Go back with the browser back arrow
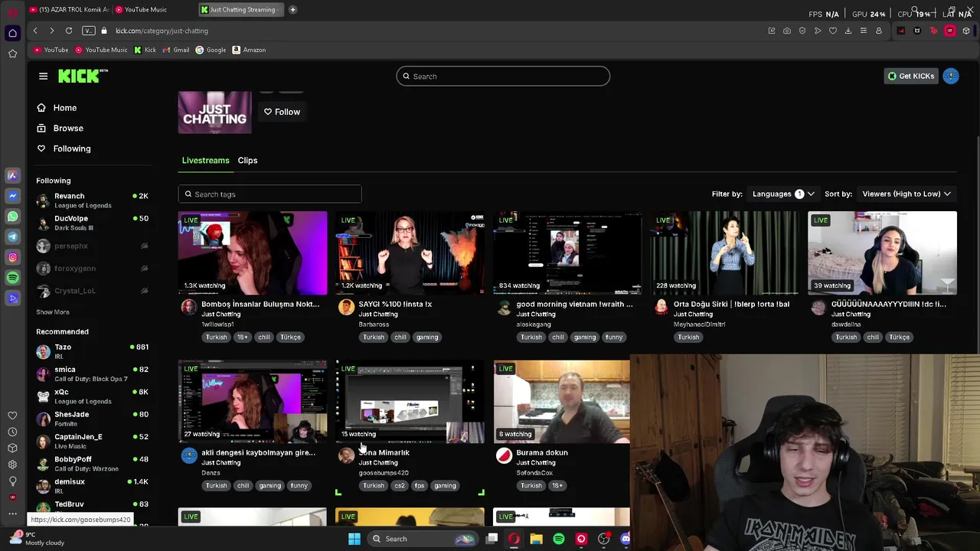Screen dimensions: 980x551 pyautogui.click(x=35, y=31)
